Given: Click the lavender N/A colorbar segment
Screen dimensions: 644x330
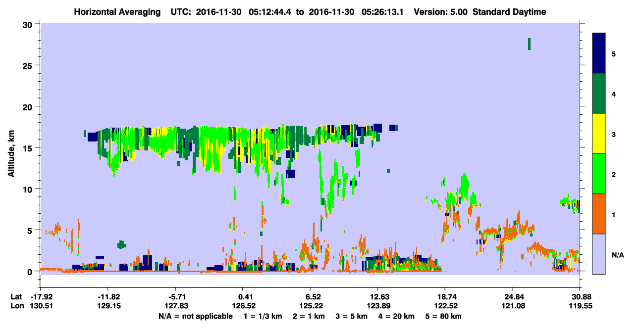Looking at the screenshot, I should pos(599,253).
